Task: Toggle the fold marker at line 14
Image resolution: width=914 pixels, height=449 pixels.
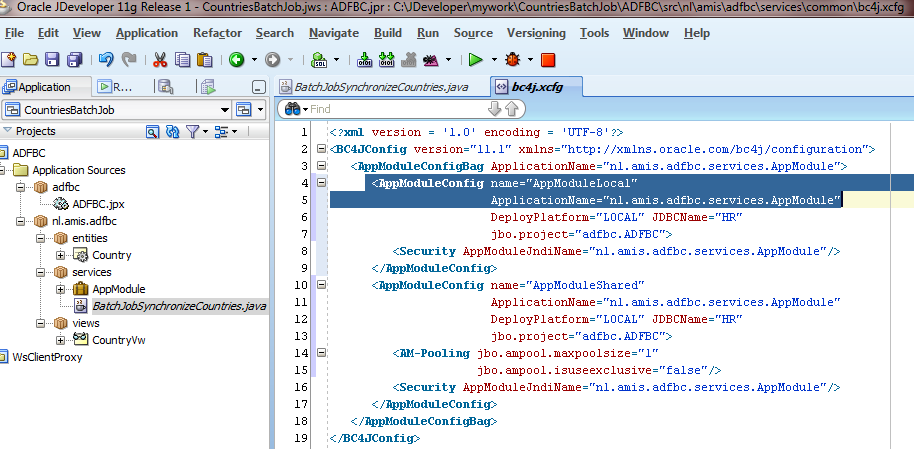Action: [321, 353]
